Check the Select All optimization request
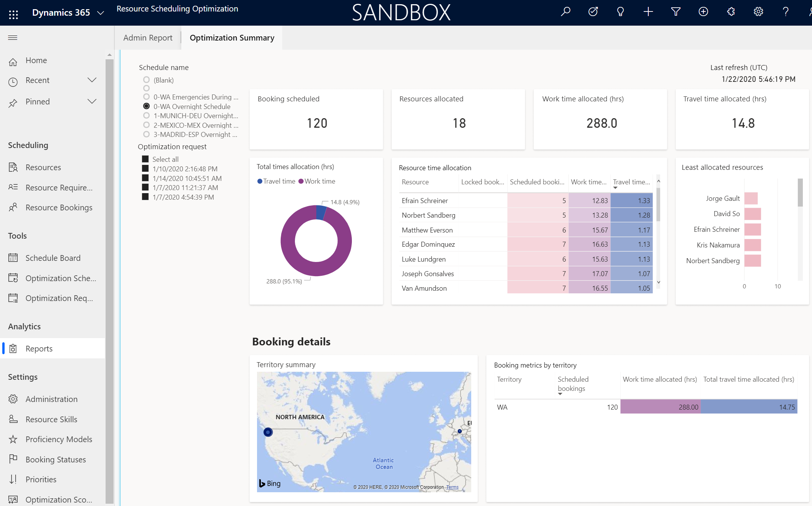 pyautogui.click(x=145, y=159)
